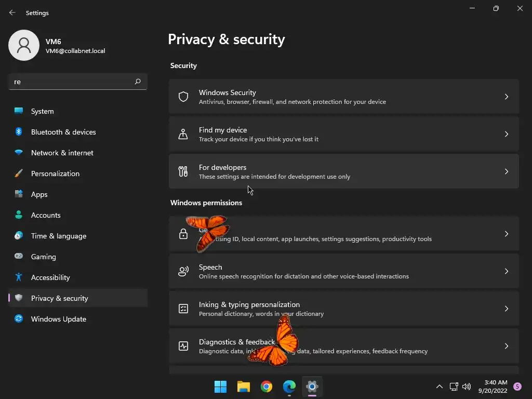
Task: Click the Settings back arrow
Action: 12,12
